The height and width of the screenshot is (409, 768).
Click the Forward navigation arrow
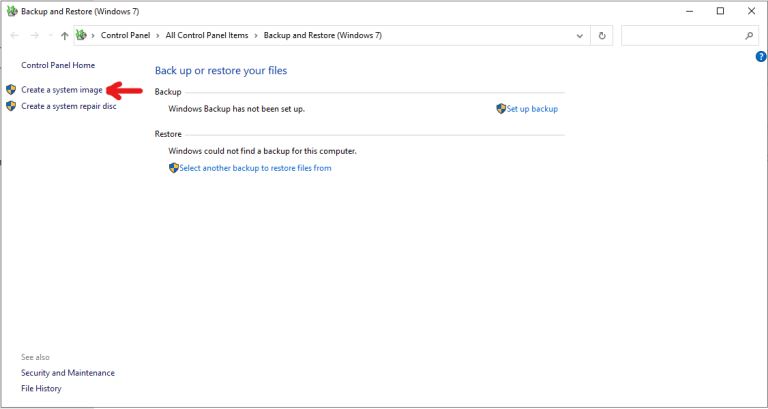click(34, 35)
